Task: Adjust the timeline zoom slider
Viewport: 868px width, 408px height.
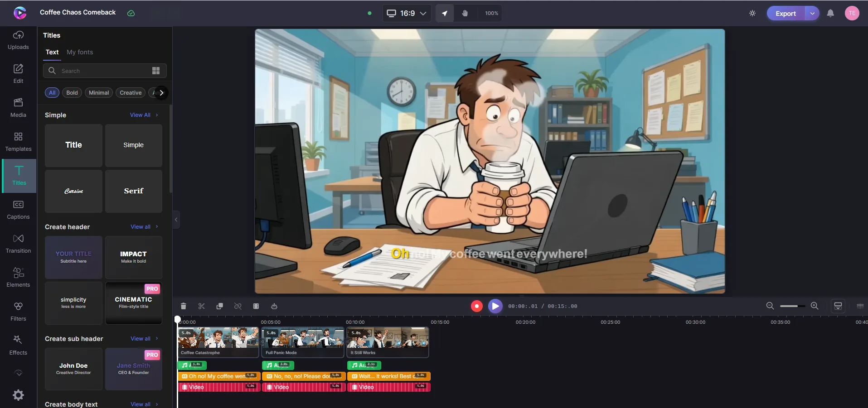Action: 792,306
